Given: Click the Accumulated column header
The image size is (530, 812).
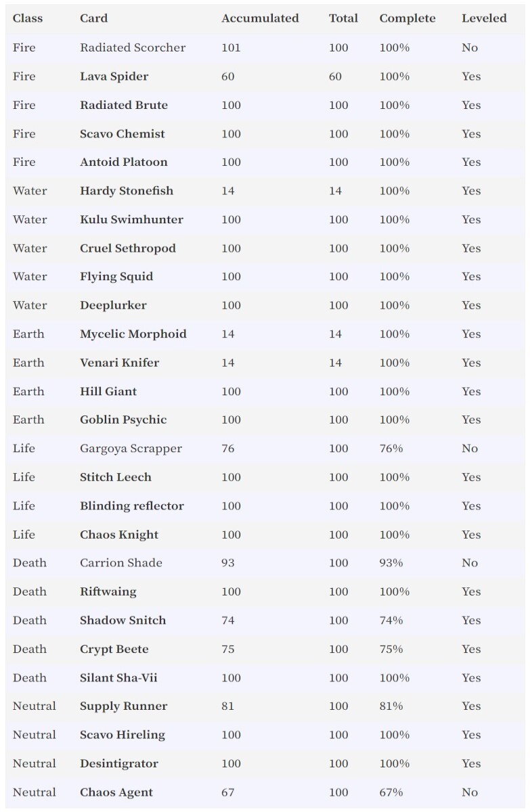Looking at the screenshot, I should click(260, 18).
